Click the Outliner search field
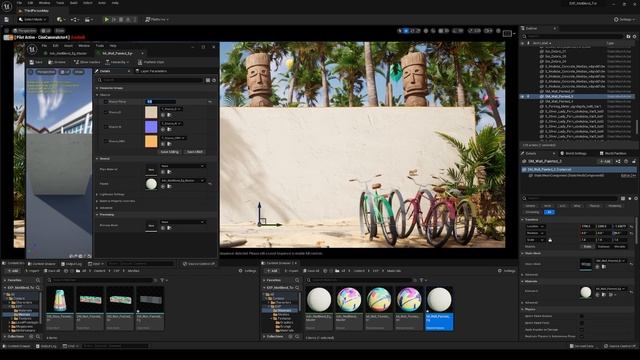Viewport: 640px width, 360px height. pos(573,37)
